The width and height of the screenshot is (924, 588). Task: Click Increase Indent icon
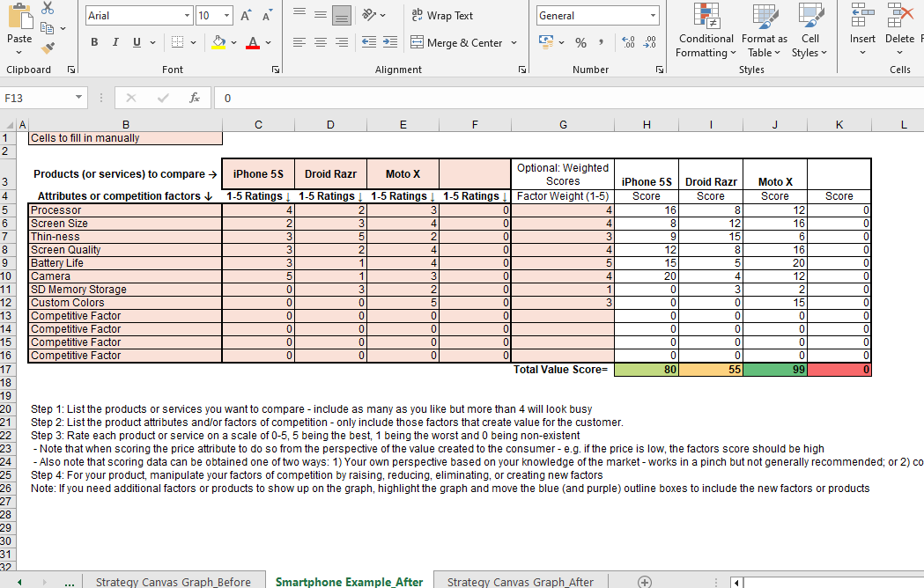coord(390,42)
